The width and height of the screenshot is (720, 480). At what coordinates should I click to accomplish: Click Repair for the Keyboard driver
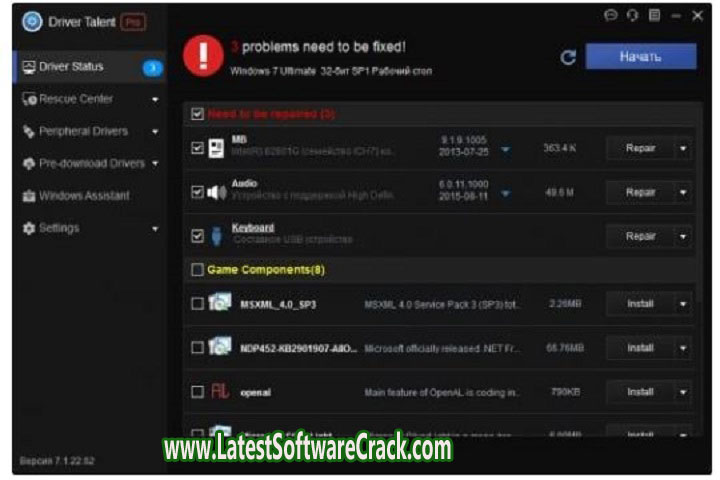point(640,236)
